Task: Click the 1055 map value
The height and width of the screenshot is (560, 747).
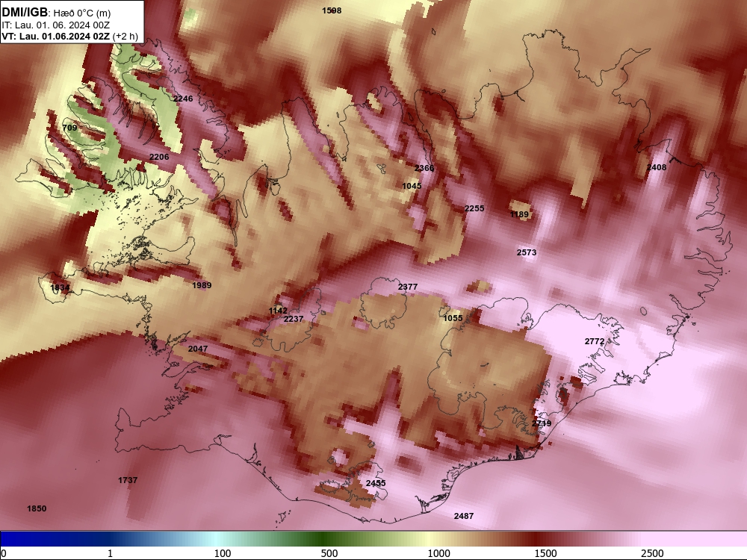Action: [x=453, y=318]
